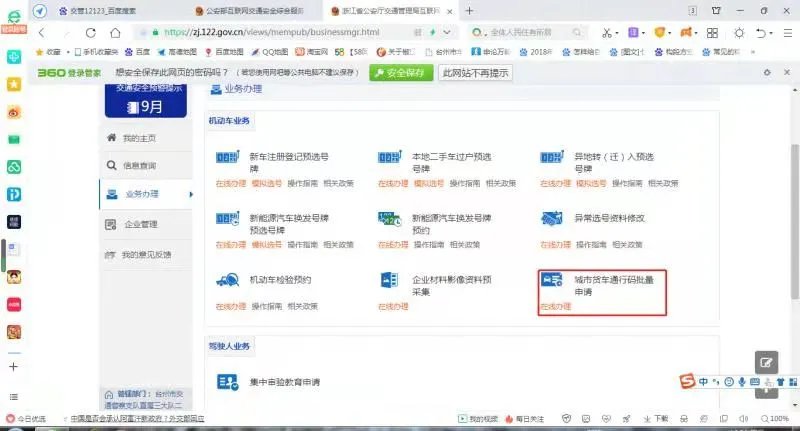Screen dimensions: 800x431
Task: Open the scissors tool dropdown arrow
Action: (617, 33)
